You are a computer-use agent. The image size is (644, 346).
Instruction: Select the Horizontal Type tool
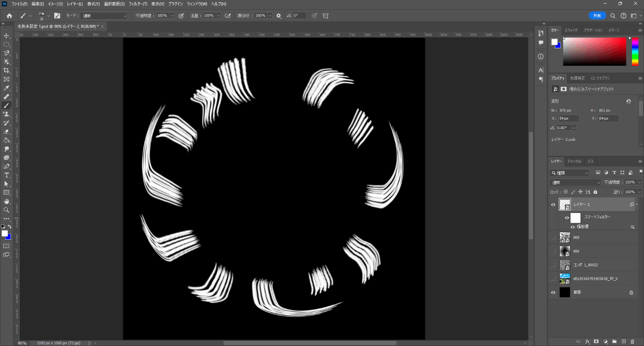tap(6, 175)
